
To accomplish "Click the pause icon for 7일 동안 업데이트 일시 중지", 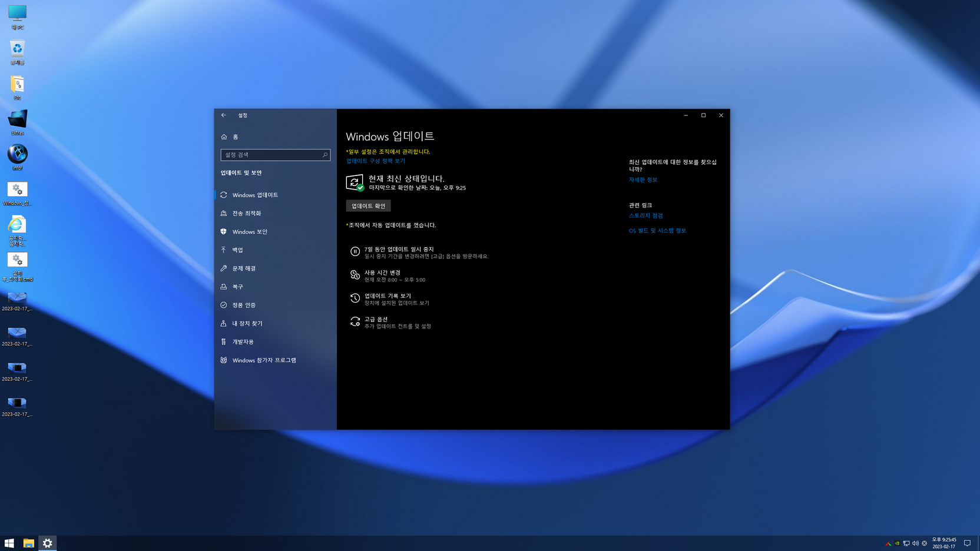I will pyautogui.click(x=355, y=251).
